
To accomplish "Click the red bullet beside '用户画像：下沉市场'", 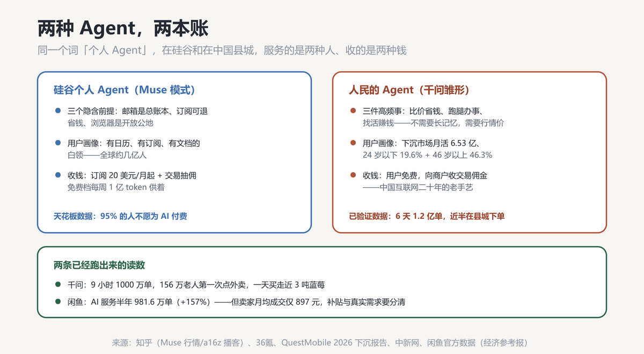I will pyautogui.click(x=353, y=143).
